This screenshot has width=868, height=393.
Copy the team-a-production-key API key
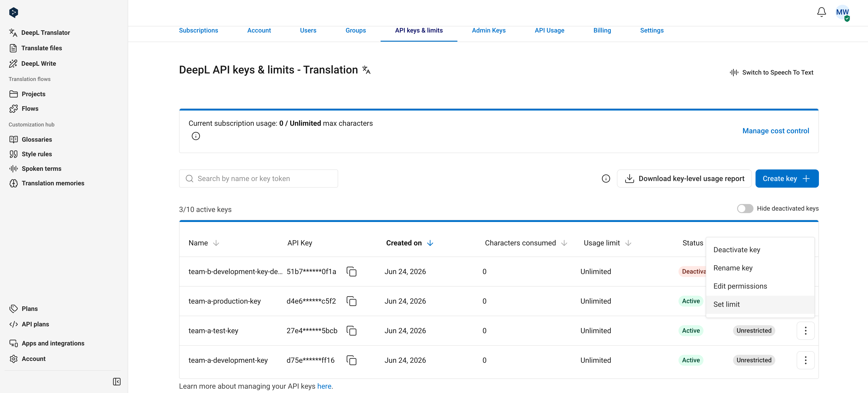352,301
